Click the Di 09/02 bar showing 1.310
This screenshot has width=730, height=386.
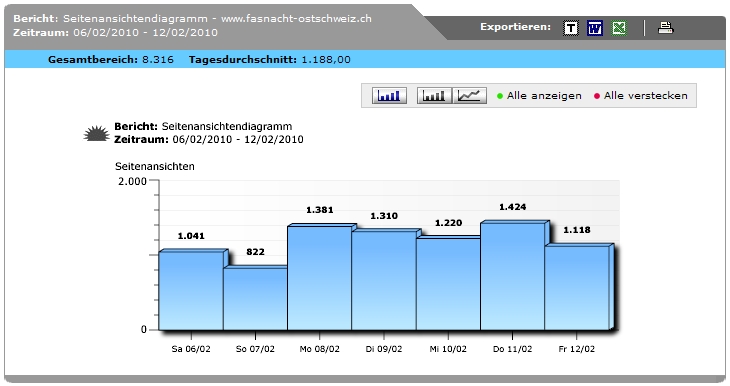click(x=384, y=281)
